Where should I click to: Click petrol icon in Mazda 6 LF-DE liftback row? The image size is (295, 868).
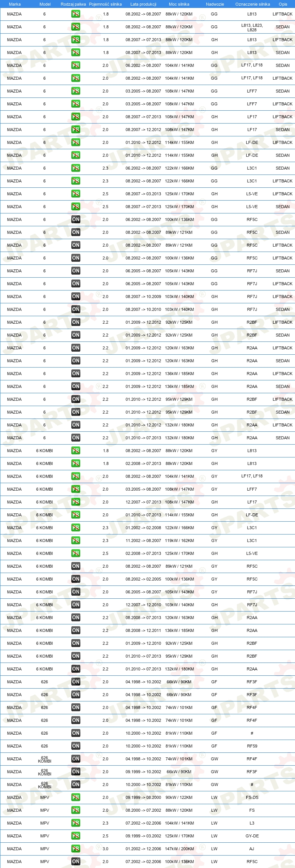75,142
